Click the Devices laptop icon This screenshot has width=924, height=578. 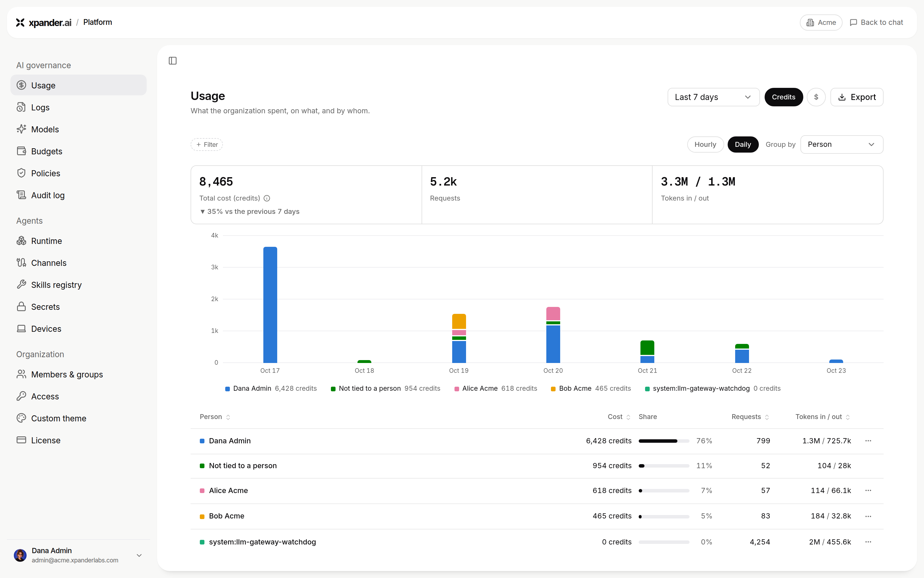pos(21,328)
